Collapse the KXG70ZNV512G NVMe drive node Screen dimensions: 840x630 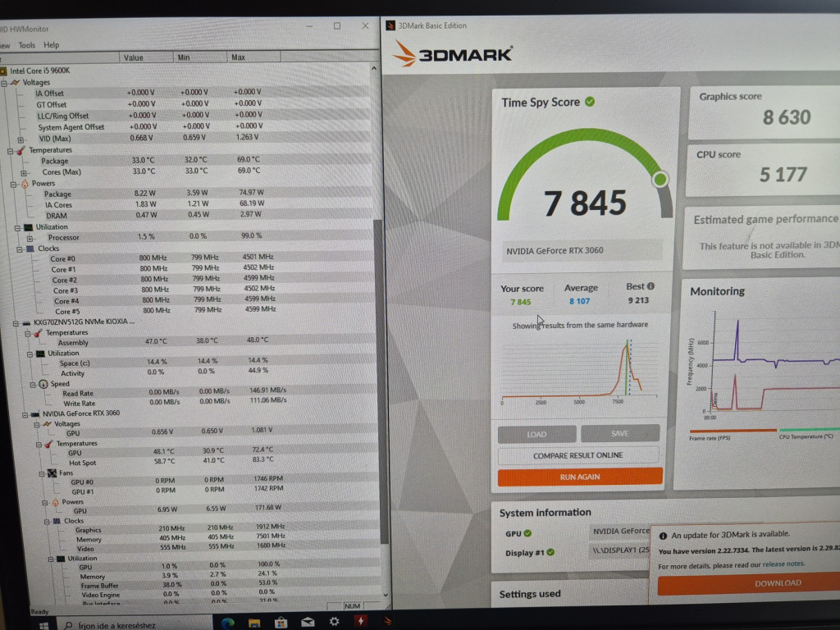16,323
